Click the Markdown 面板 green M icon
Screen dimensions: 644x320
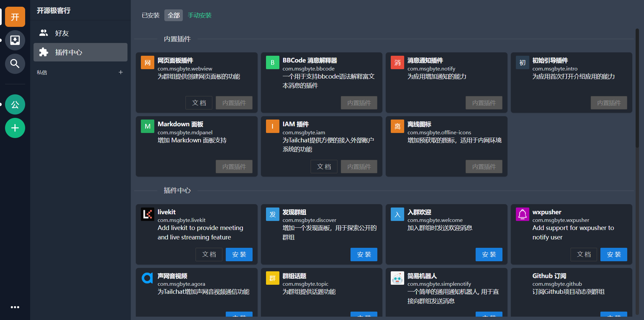point(148,126)
